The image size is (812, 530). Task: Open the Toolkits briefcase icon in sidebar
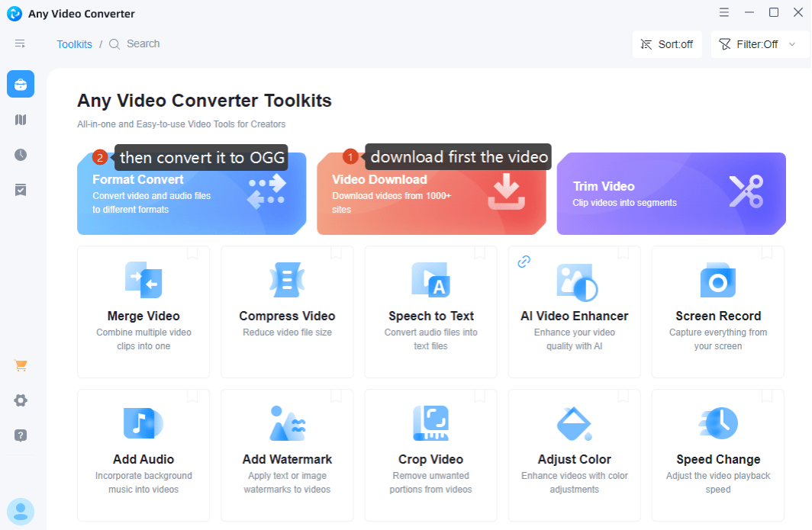21,84
